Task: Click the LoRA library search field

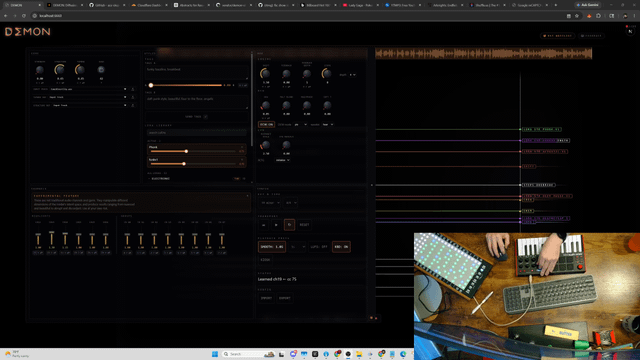Action: point(197,133)
